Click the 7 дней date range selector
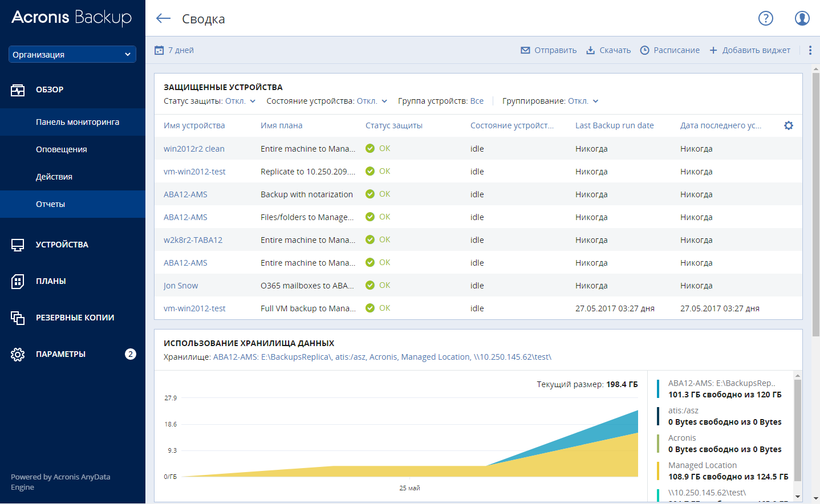This screenshot has height=504, width=820. [x=174, y=50]
